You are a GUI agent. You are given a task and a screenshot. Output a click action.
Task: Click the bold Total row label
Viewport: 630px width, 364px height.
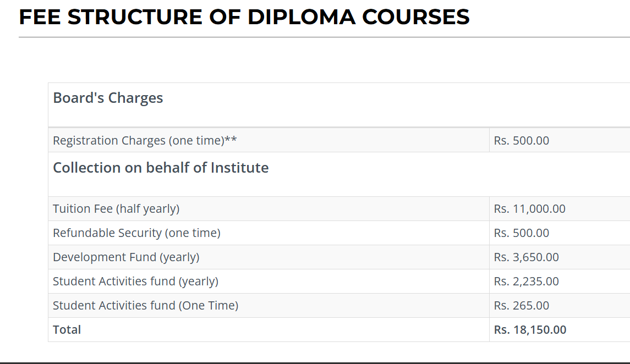[x=67, y=330]
